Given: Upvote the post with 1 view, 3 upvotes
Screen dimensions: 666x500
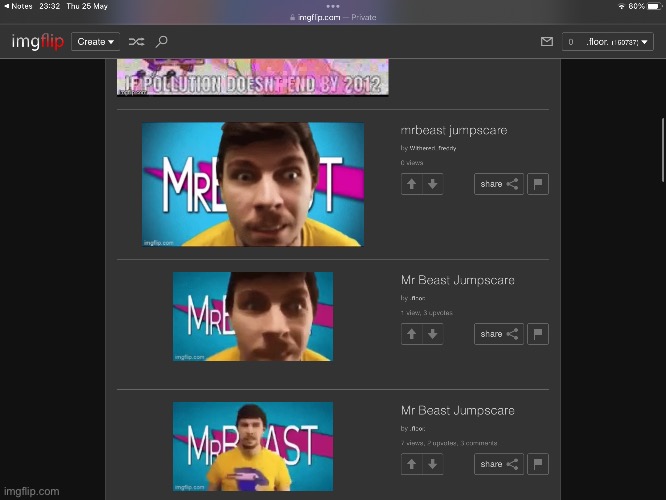Looking at the screenshot, I should pos(411,334).
